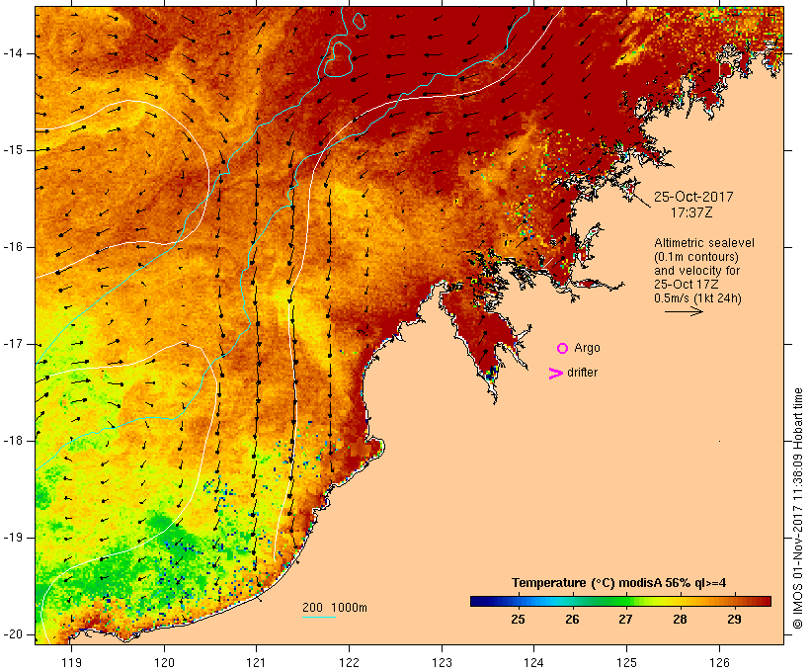The width and height of the screenshot is (810, 672).
Task: Click the -19 latitude axis label
Action: 13,538
